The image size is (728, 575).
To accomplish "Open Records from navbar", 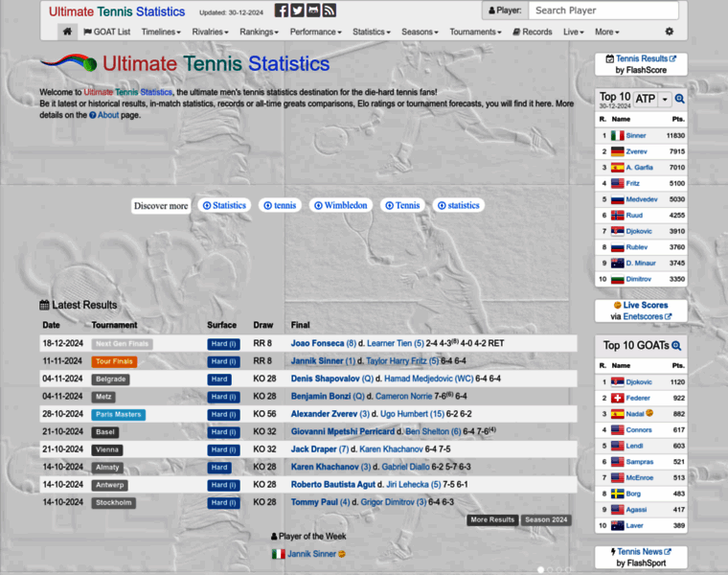I will (532, 32).
